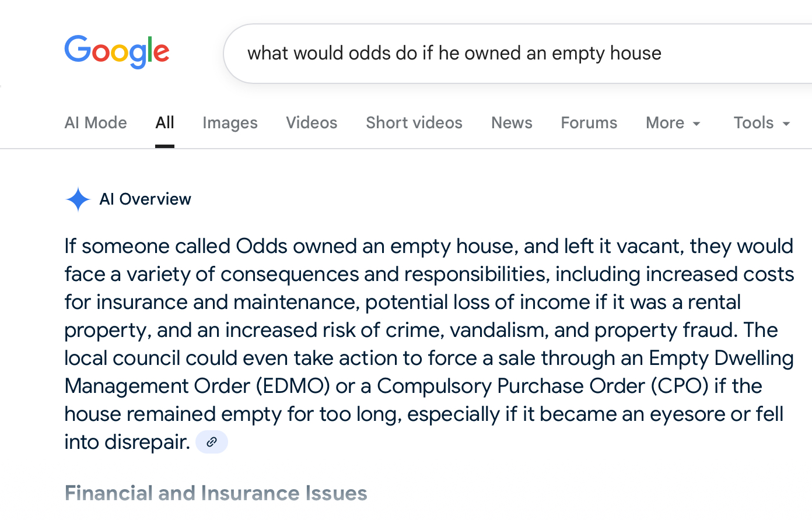Switch to the News tab
812x520 pixels.
coord(512,123)
